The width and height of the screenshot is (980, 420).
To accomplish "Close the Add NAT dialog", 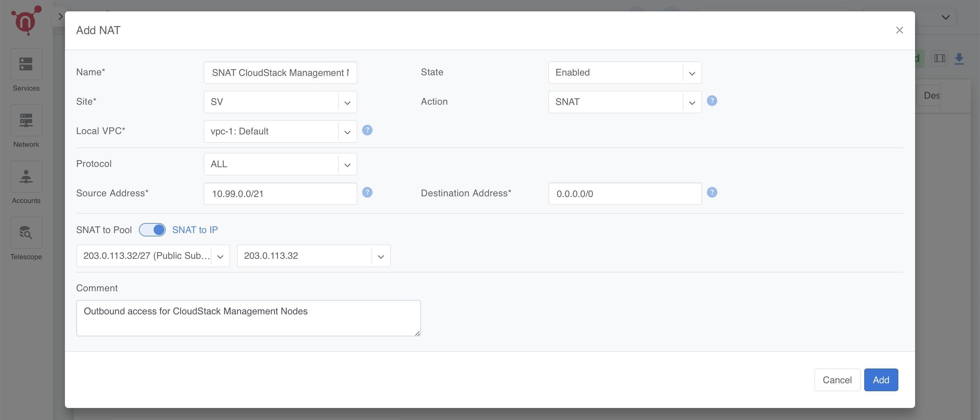I will pyautogui.click(x=899, y=30).
